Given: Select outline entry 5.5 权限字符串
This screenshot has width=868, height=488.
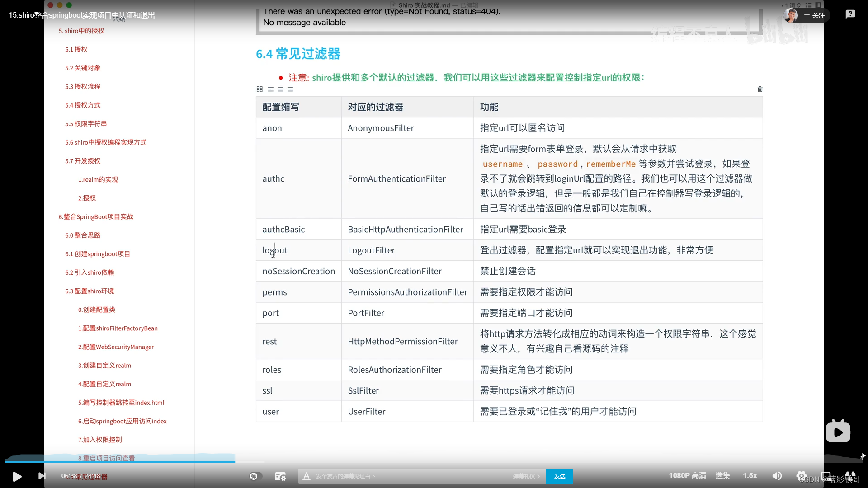Looking at the screenshot, I should (86, 123).
